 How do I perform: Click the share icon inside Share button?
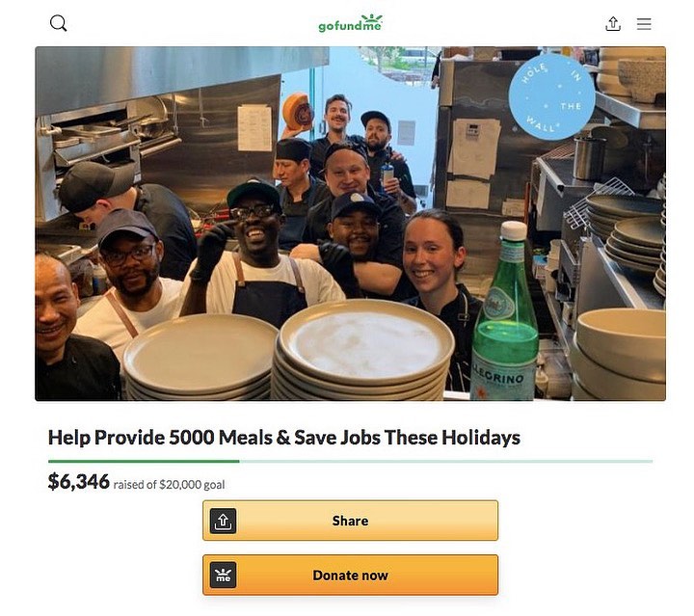pyautogui.click(x=223, y=521)
